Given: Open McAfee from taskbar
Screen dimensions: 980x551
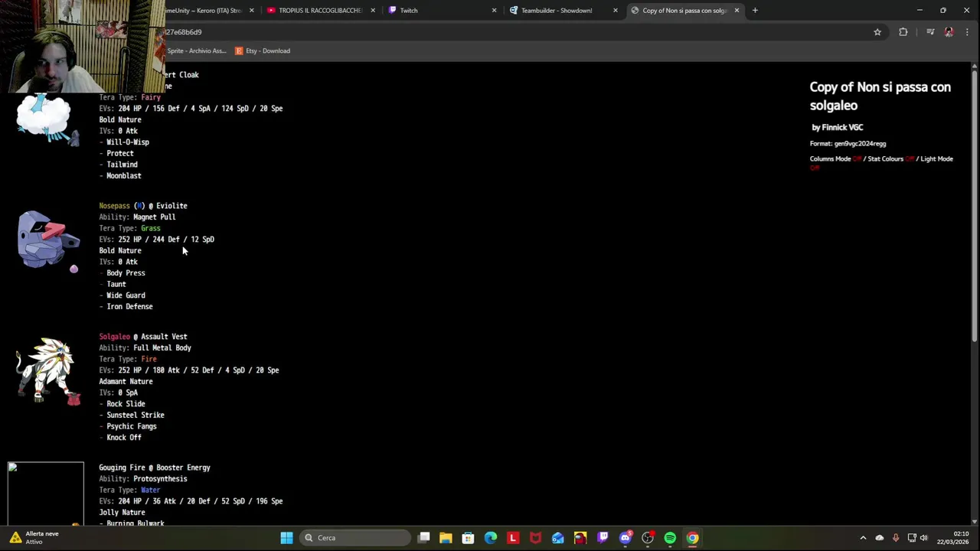Looking at the screenshot, I should point(535,538).
